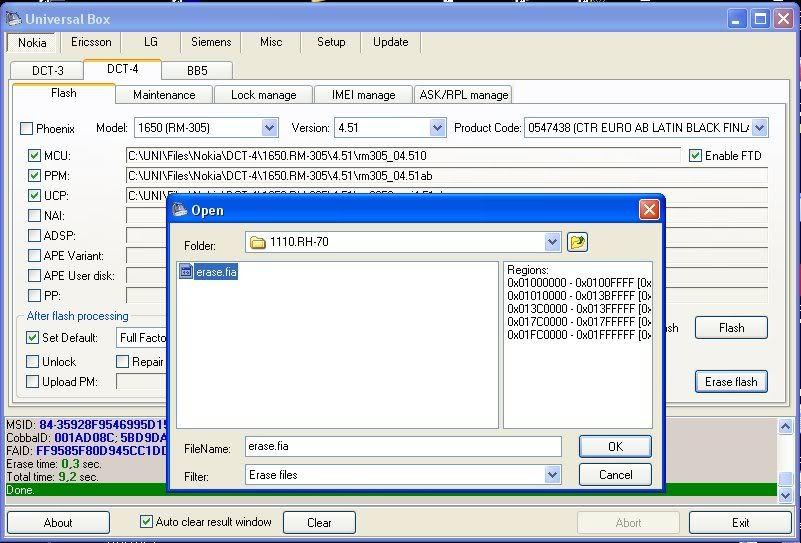Open the IMEI manage tab

coord(363,95)
